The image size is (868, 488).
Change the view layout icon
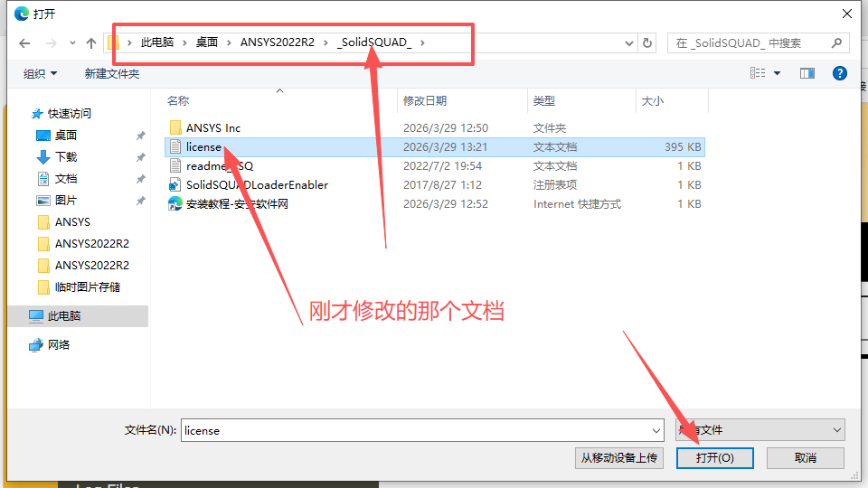coord(758,73)
